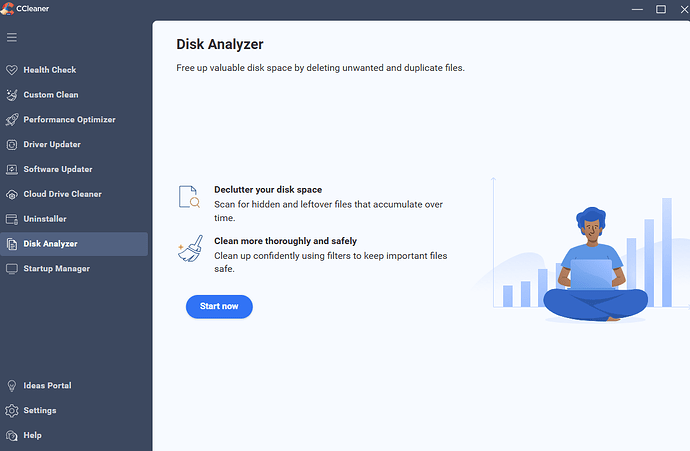Open the Help menu item
This screenshot has width=690, height=451.
click(x=32, y=436)
